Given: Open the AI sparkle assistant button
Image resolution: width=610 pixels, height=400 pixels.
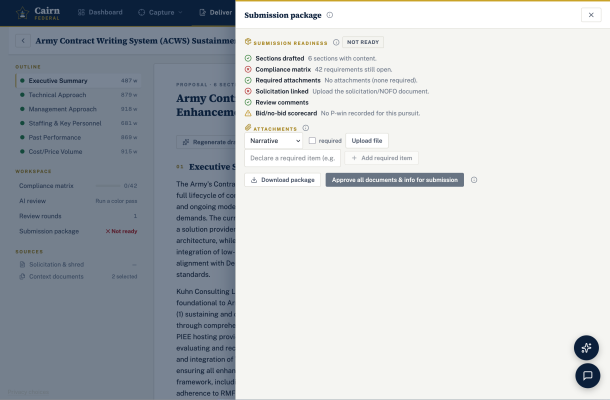Looking at the screenshot, I should [586, 347].
